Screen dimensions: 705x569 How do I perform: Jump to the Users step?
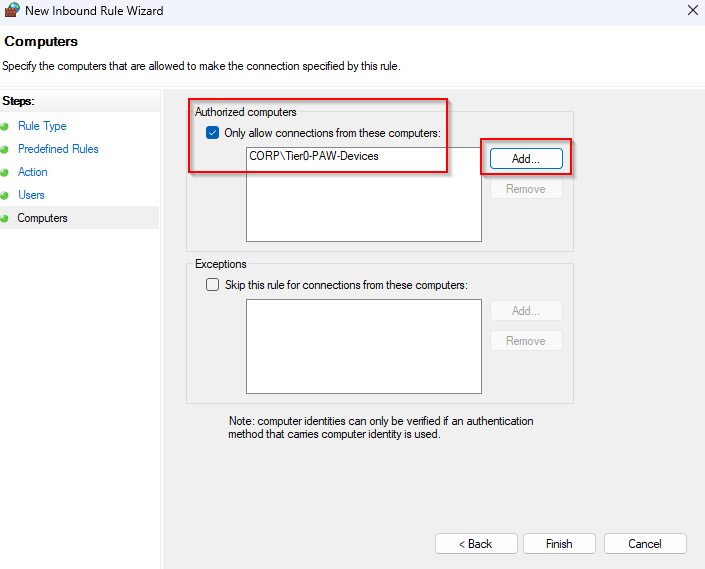coord(31,195)
